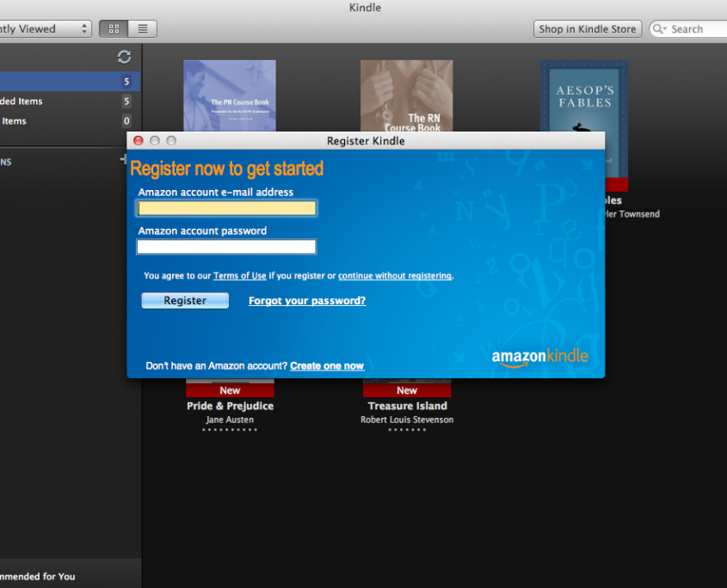Screen dimensions: 727x588
Task: Click the sync refresh icon in sidebar
Action: [x=125, y=57]
